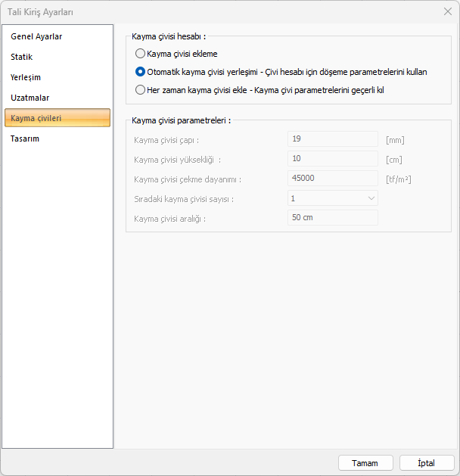Open the Tasarım section

[25, 138]
